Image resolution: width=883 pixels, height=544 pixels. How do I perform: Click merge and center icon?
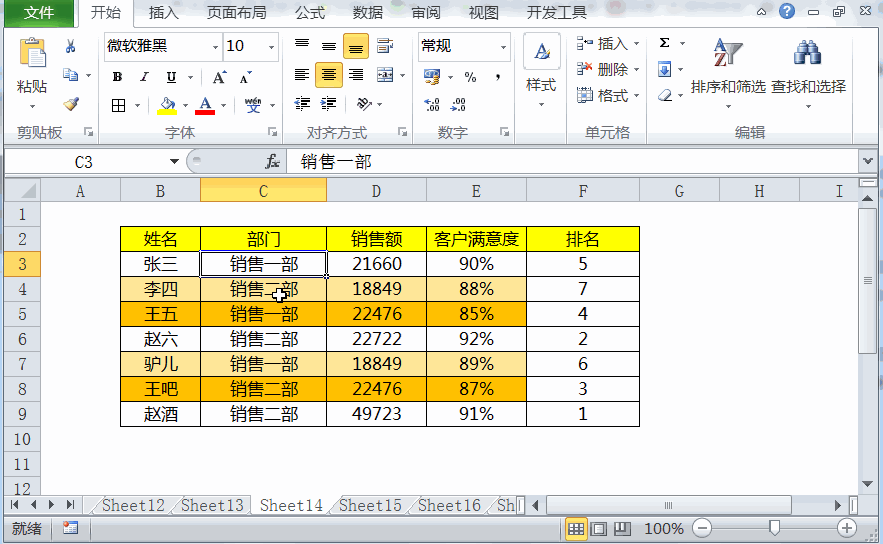(x=385, y=75)
